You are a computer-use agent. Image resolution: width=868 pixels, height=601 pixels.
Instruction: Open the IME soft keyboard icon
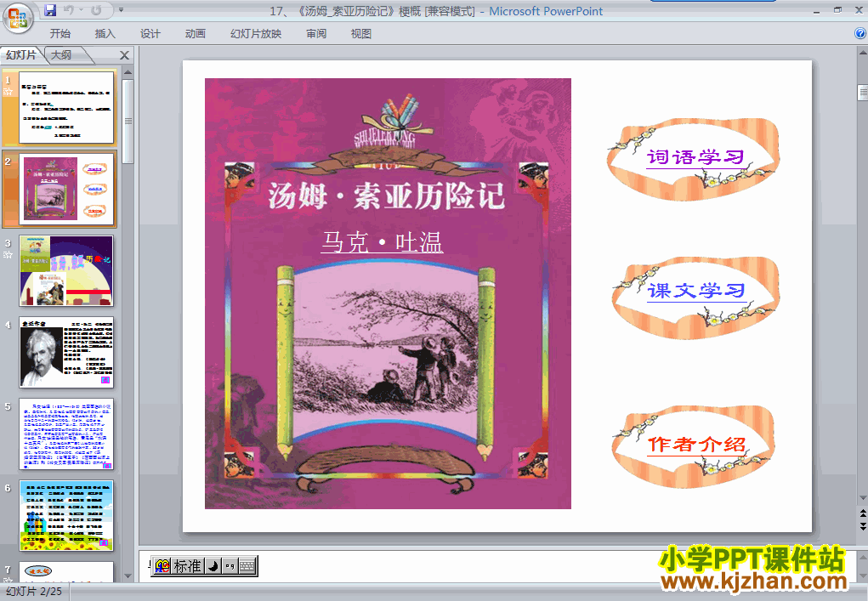pos(247,566)
